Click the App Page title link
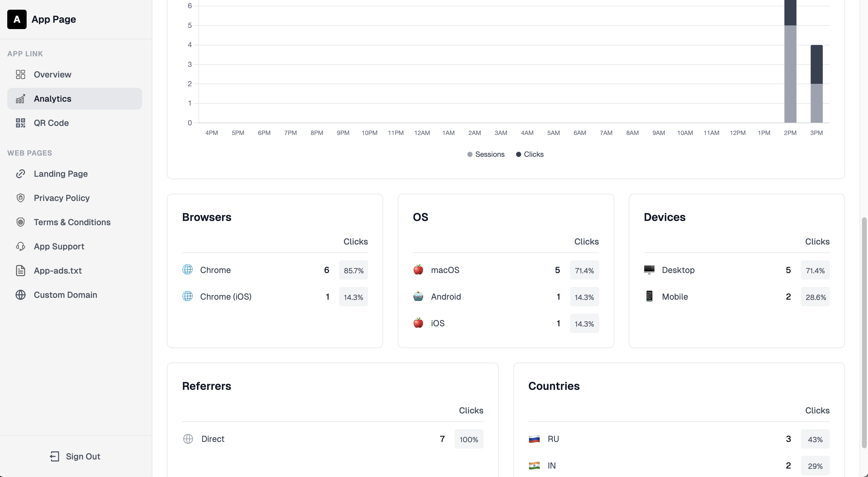This screenshot has height=477, width=868. (x=54, y=19)
